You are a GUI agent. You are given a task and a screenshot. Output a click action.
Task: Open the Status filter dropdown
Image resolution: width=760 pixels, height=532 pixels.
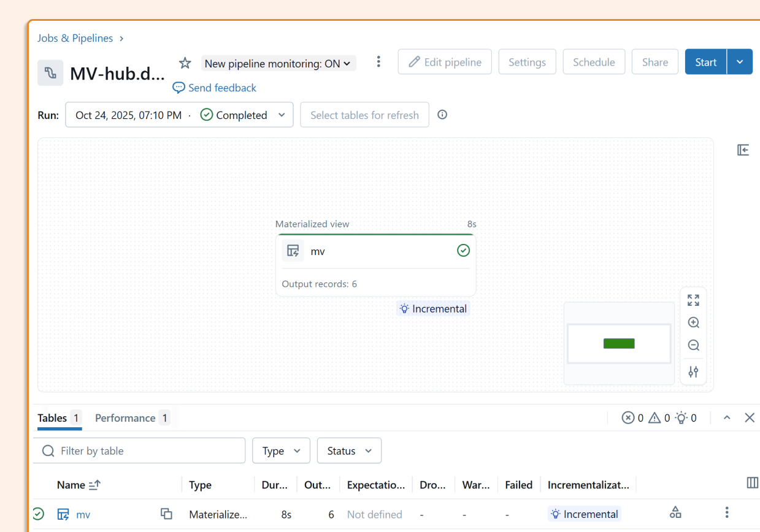pyautogui.click(x=349, y=450)
